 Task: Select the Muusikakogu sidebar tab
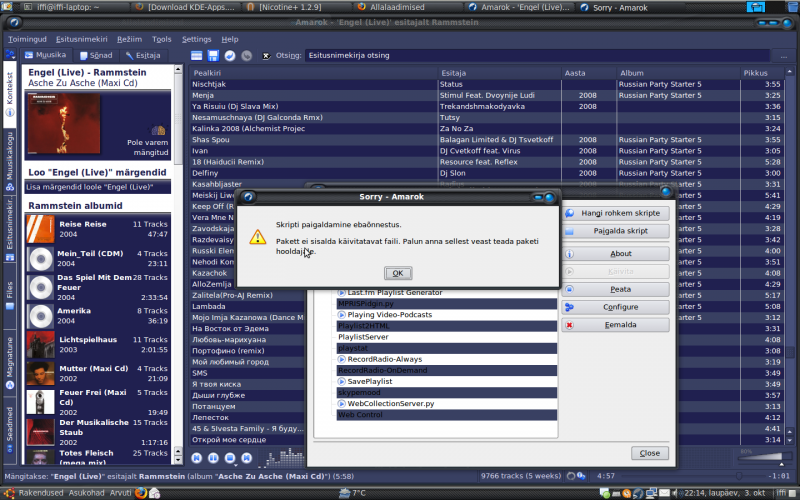(10, 161)
